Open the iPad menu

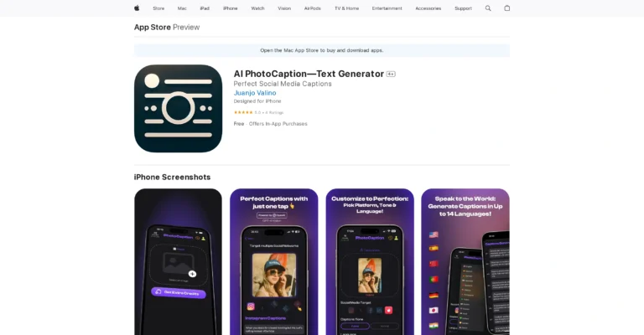(205, 8)
